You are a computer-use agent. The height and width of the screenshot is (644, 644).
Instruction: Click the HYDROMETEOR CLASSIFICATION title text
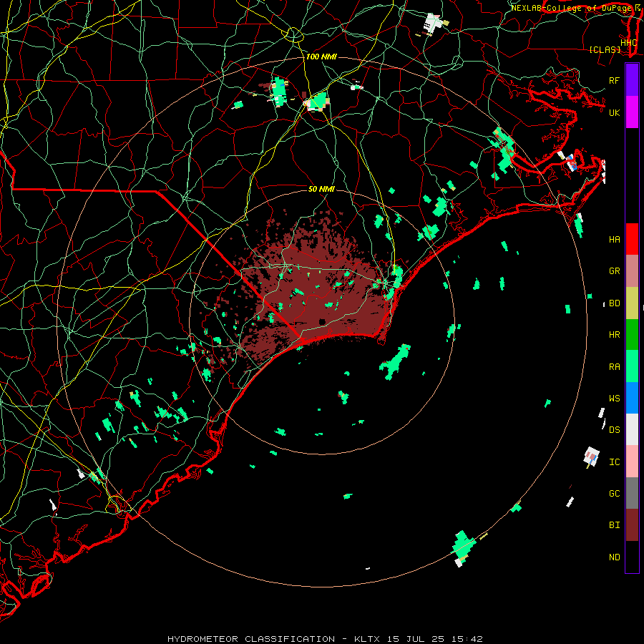coord(251,639)
